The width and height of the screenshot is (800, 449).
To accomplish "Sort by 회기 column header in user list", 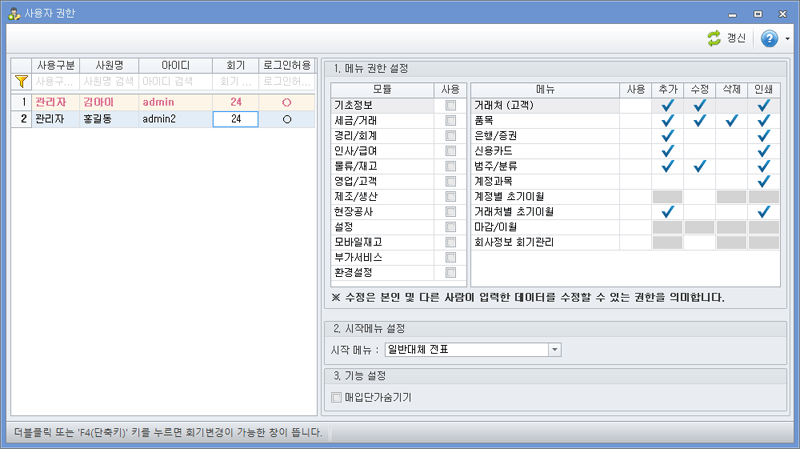I will click(235, 66).
